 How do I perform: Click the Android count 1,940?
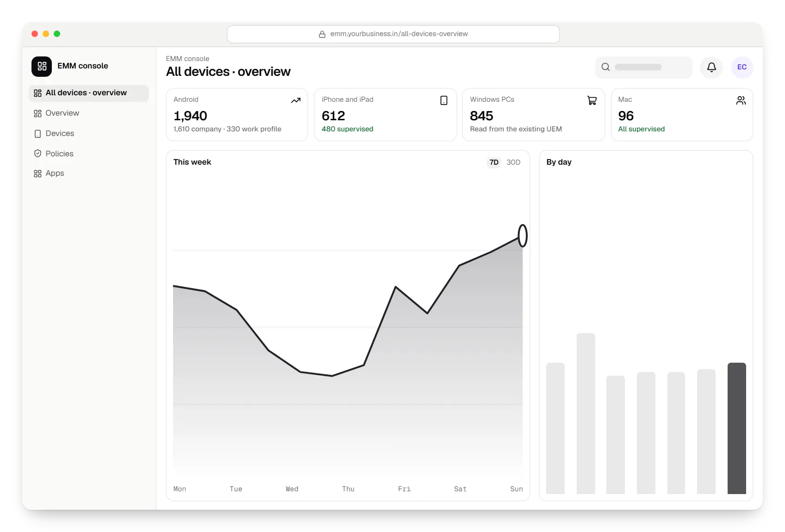tap(190, 116)
